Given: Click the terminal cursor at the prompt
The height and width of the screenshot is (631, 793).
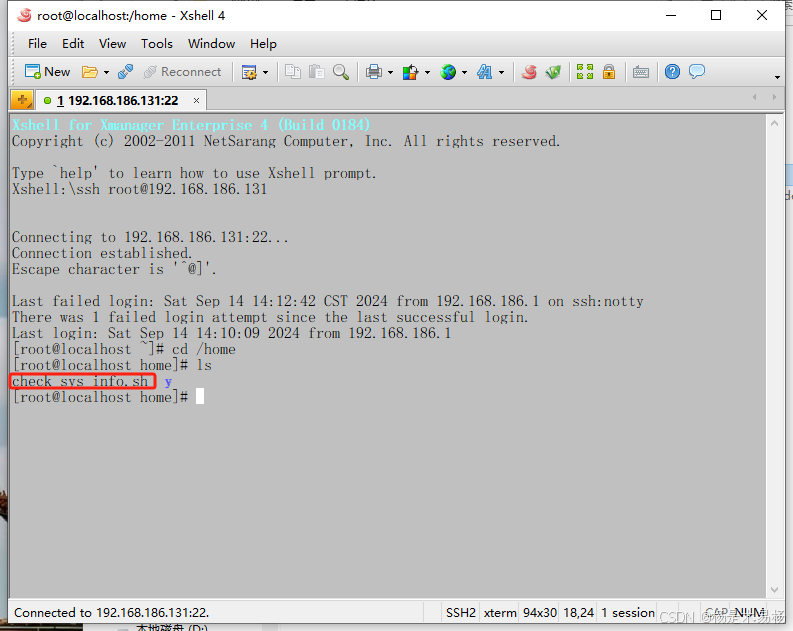Looking at the screenshot, I should pyautogui.click(x=200, y=396).
